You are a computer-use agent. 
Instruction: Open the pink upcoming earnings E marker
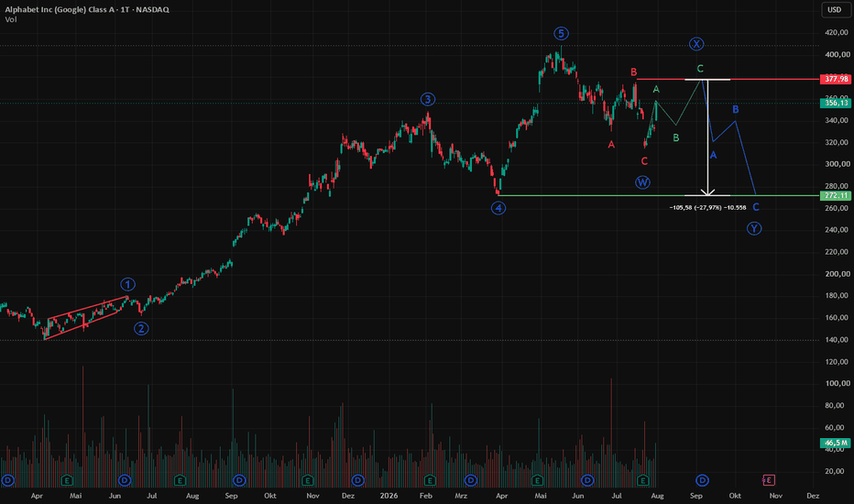[x=769, y=480]
